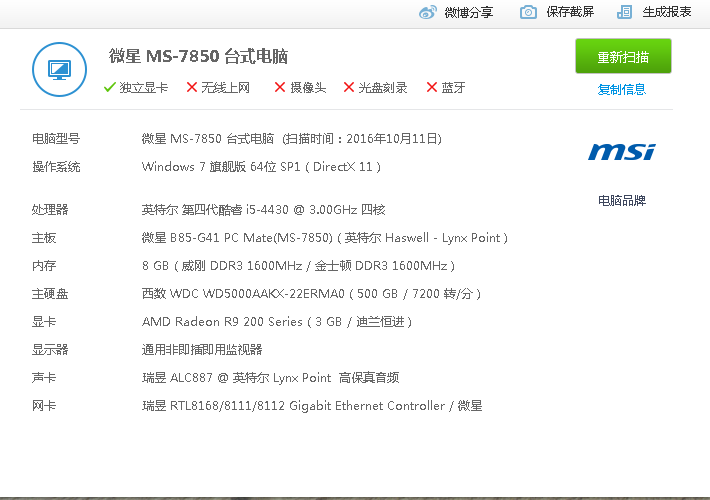Click the B85-G41 PC Mate motherboard value
This screenshot has height=500, width=710.
[x=324, y=238]
